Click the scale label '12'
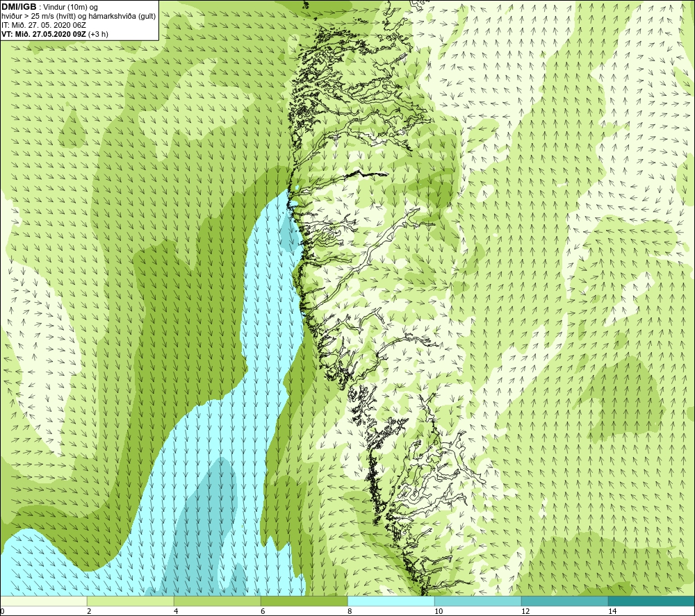695x616 pixels. [x=525, y=611]
